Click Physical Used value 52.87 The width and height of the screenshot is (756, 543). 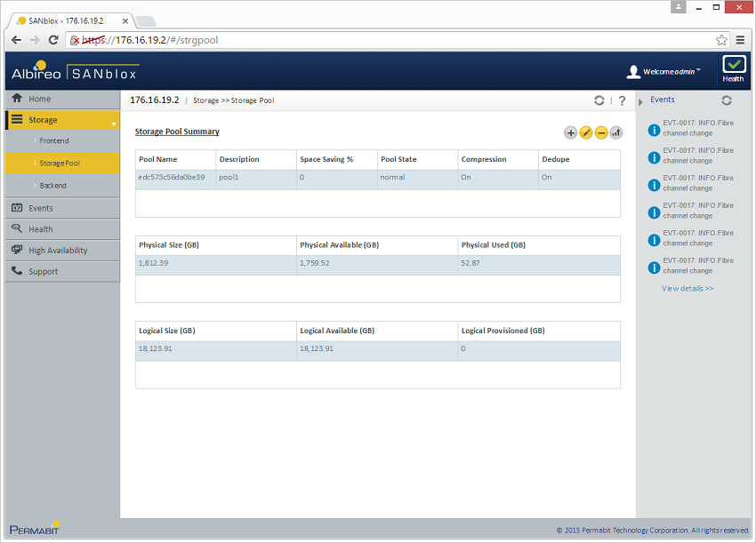tap(470, 263)
